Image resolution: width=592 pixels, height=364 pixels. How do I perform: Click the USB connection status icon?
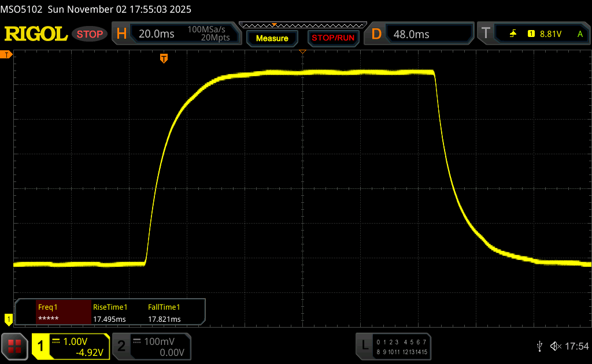point(539,346)
